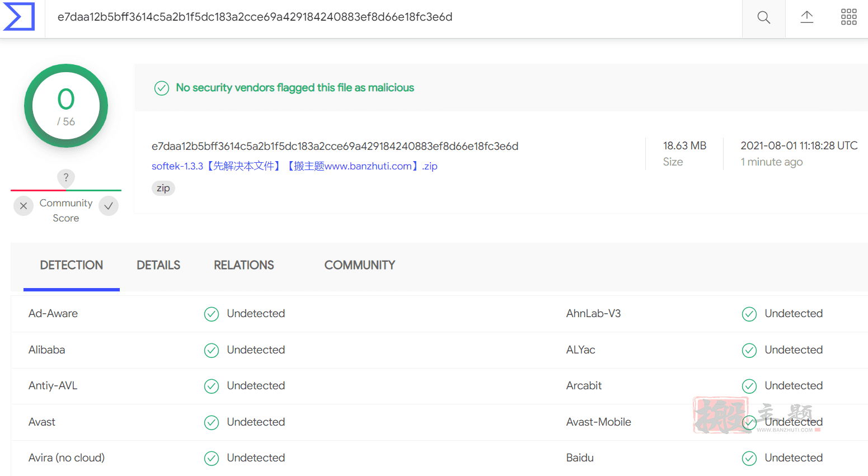The height and width of the screenshot is (476, 868).
Task: Click the VirusTotal logo icon
Action: coord(18,17)
